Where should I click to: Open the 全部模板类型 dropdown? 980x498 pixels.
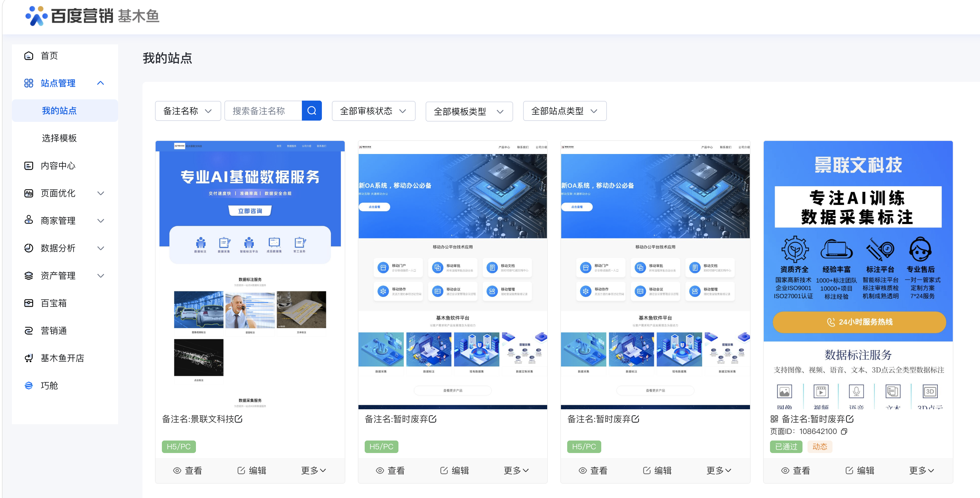pos(469,111)
